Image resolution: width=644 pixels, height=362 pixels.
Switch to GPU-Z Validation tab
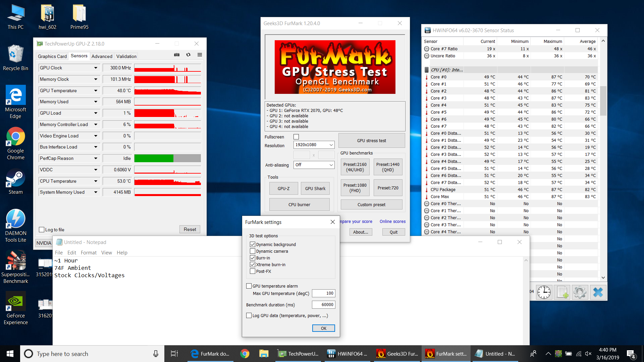(x=126, y=56)
